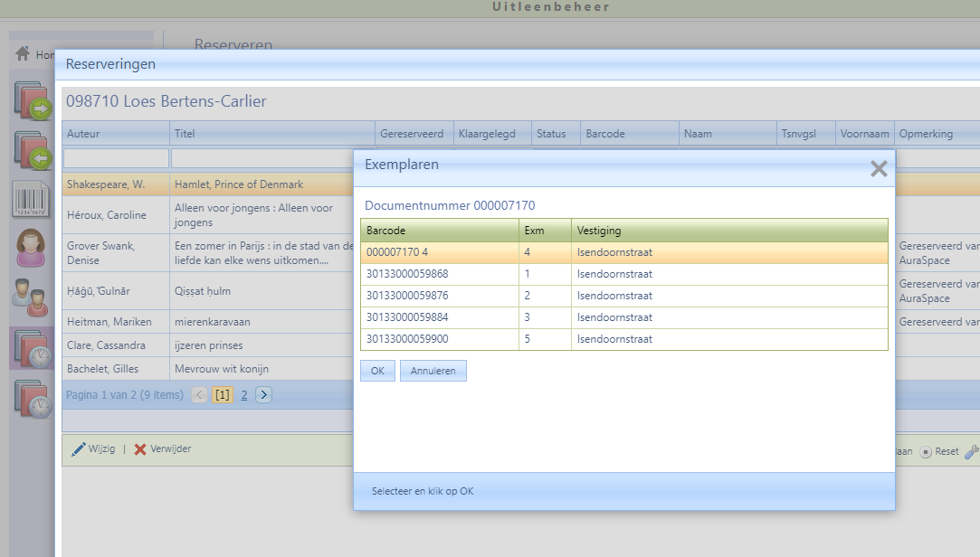Click Verwijder to delete the reservation
Screen dimensions: 980x557
click(163, 449)
